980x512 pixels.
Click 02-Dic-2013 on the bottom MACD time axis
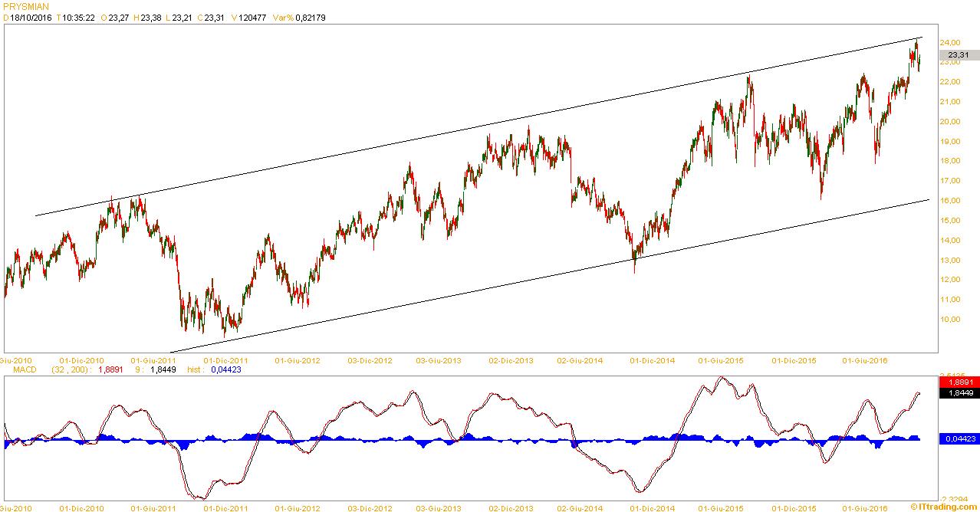click(511, 507)
